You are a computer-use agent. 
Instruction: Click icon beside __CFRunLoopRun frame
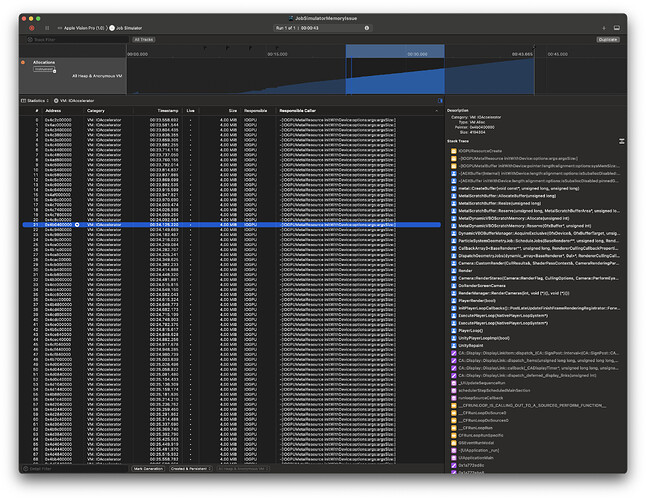(x=453, y=428)
